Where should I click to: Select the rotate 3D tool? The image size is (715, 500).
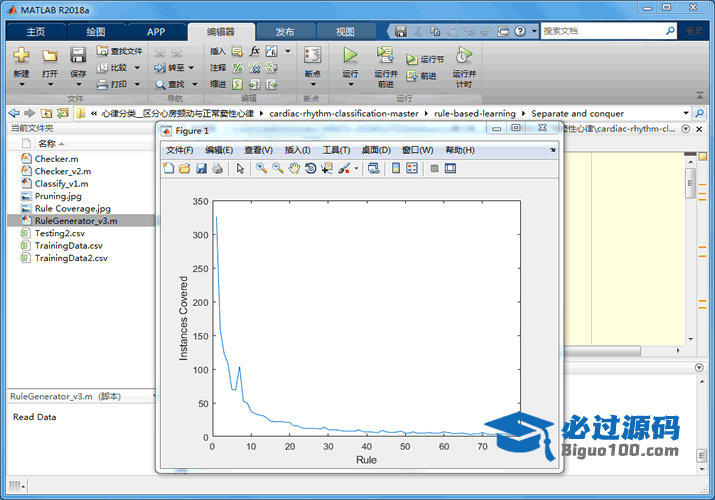tap(311, 168)
